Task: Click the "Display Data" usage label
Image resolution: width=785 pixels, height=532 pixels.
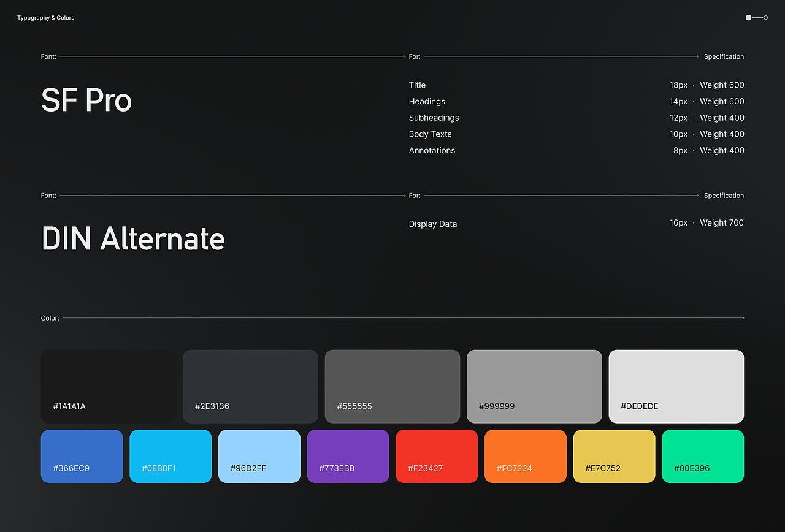Action: coord(433,224)
